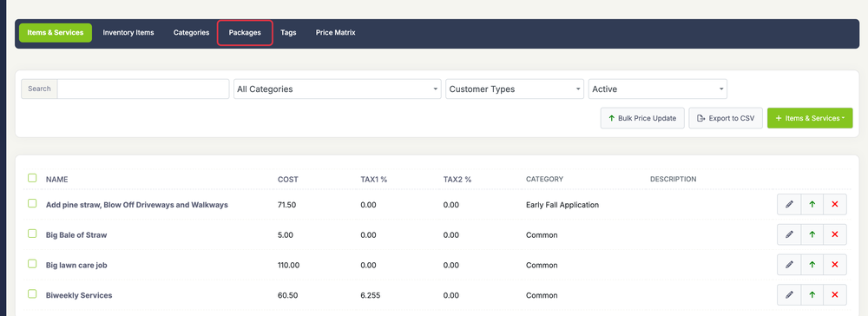Click the 110.00 cost value
868x316 pixels.
[288, 265]
